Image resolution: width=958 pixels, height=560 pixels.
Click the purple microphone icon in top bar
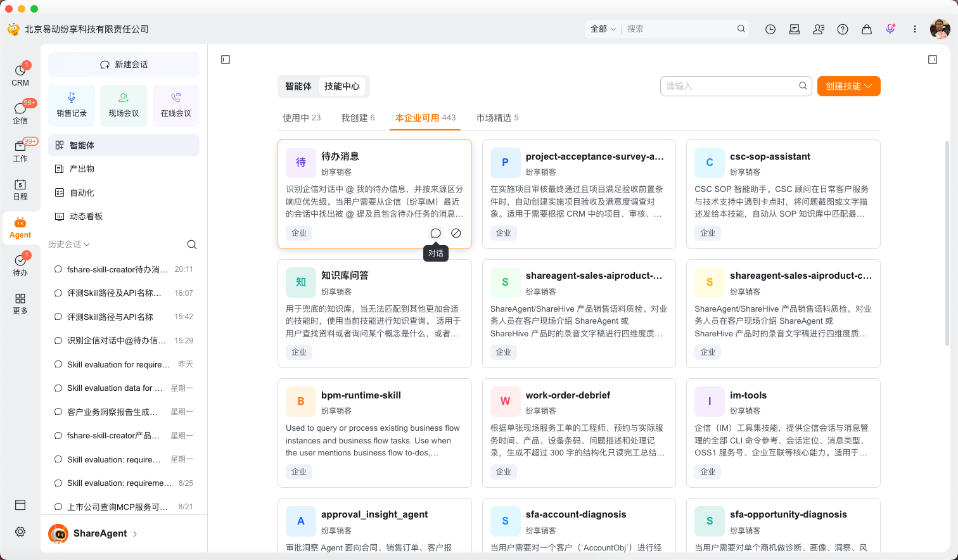pos(891,29)
